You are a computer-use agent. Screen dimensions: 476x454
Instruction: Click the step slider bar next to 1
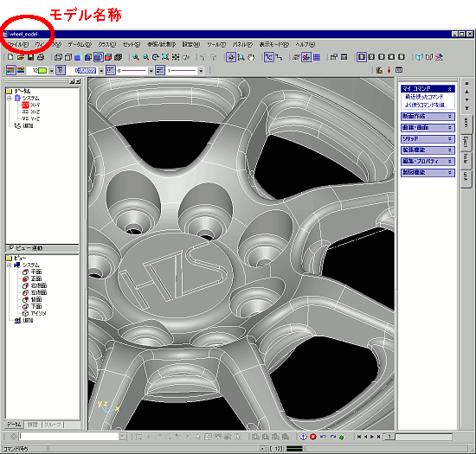424,437
